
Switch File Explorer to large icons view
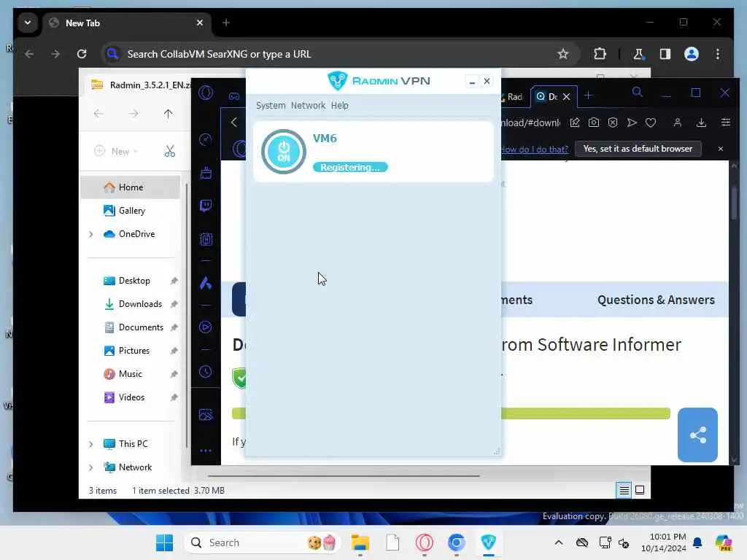[x=640, y=490]
